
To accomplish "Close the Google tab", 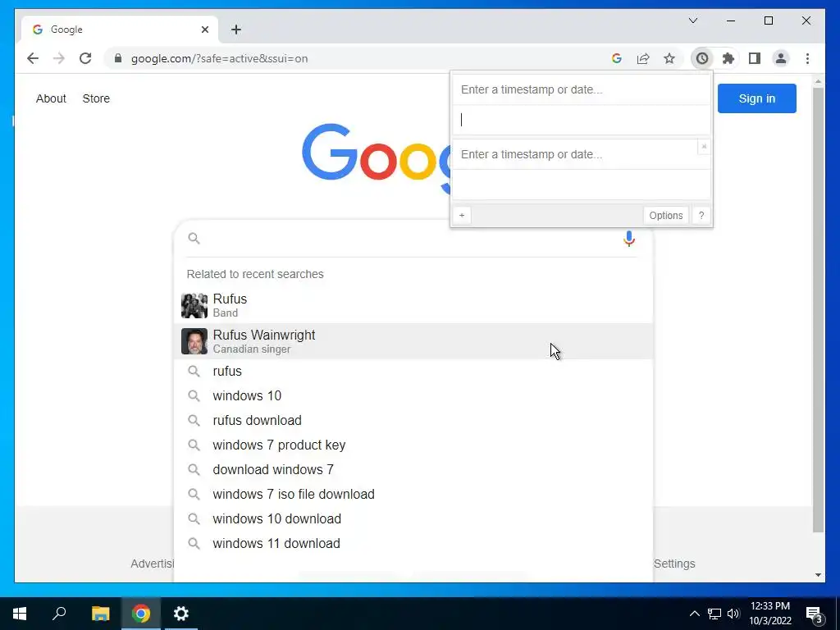I will coord(204,30).
